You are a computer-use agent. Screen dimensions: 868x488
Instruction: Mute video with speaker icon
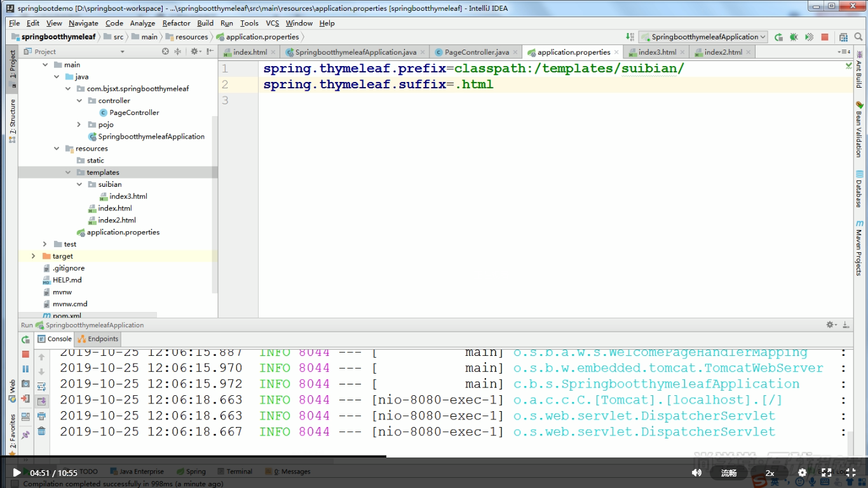pyautogui.click(x=696, y=473)
